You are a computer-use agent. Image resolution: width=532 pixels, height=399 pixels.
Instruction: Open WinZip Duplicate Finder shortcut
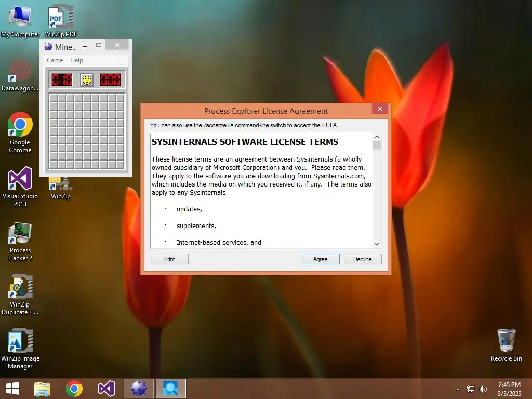click(x=20, y=295)
